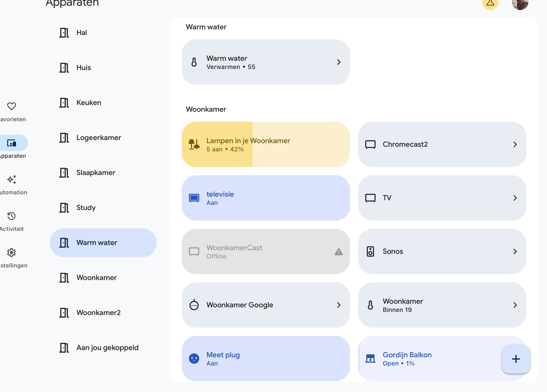Click the Apparaten page title
The height and width of the screenshot is (392, 547).
pos(72,3)
